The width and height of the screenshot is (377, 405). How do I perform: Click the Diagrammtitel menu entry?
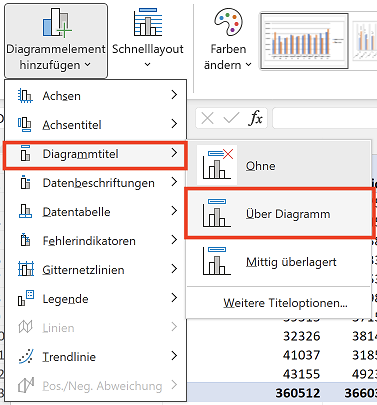click(96, 155)
